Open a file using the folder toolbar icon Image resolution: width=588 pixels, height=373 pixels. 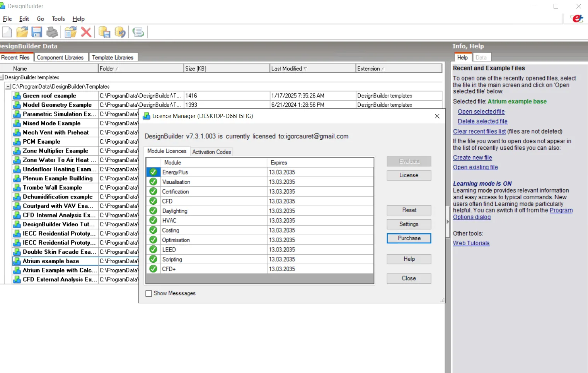coord(22,32)
